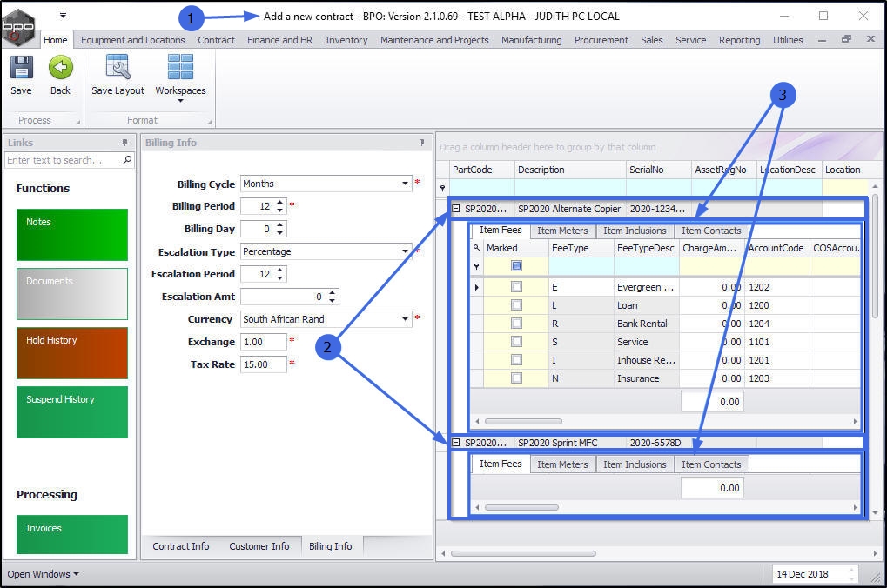Collapse the SP2020 Sprint MFC row

tap(455, 443)
